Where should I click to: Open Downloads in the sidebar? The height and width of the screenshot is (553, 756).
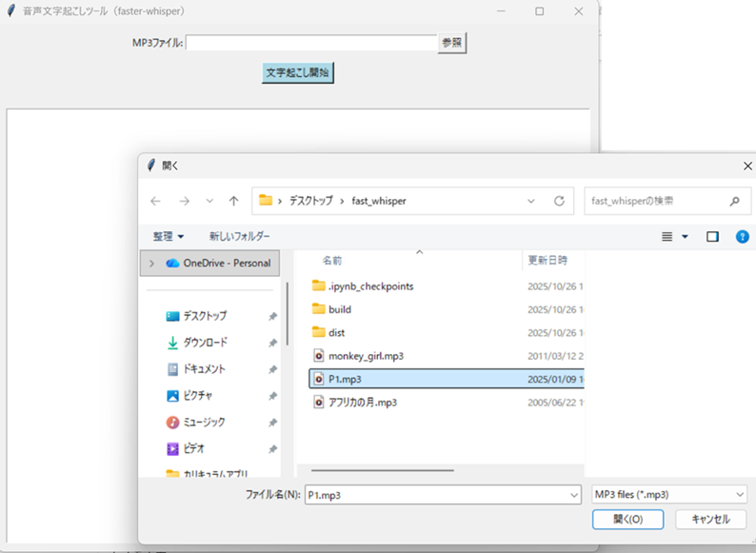click(x=205, y=343)
